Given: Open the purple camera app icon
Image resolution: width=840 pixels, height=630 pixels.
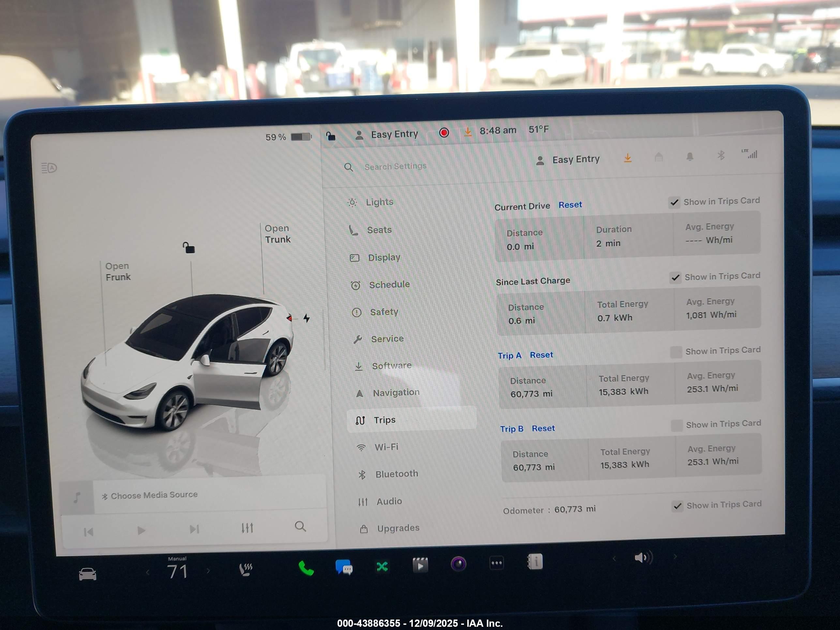Looking at the screenshot, I should 458,564.
